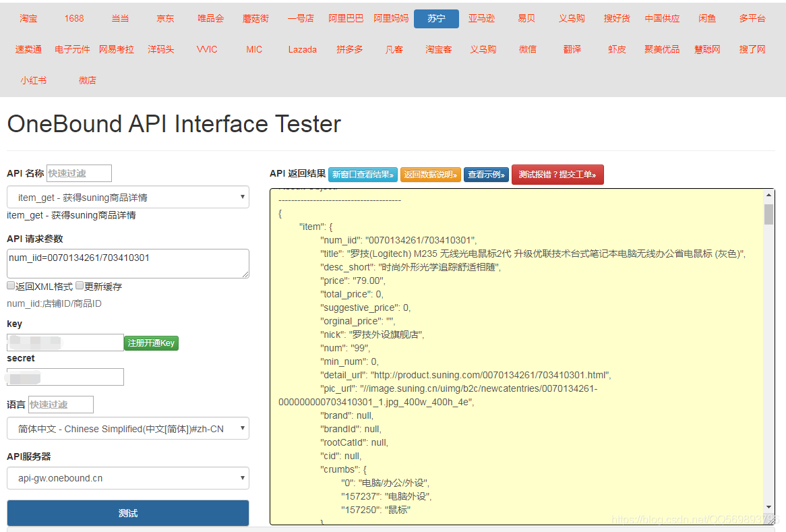Image resolution: width=786 pixels, height=532 pixels.
Task: Switch to the 微店 tab
Action: [x=87, y=80]
